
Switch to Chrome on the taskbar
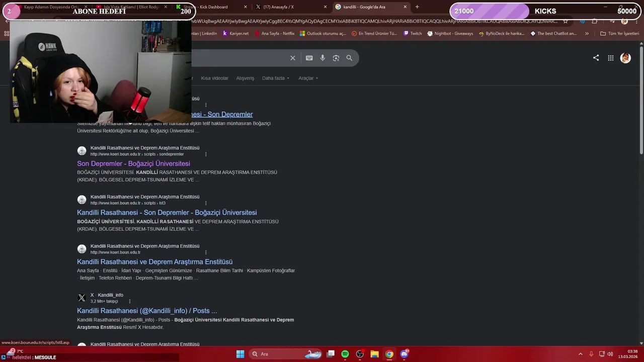point(389,354)
